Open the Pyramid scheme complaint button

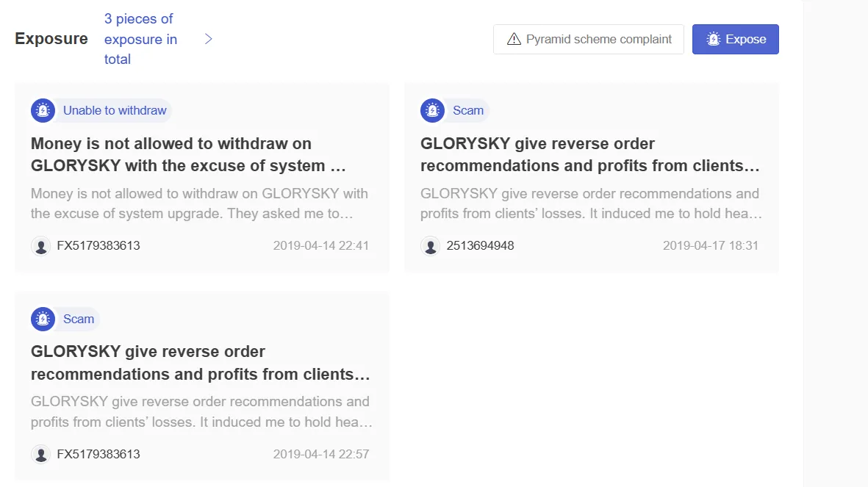589,39
